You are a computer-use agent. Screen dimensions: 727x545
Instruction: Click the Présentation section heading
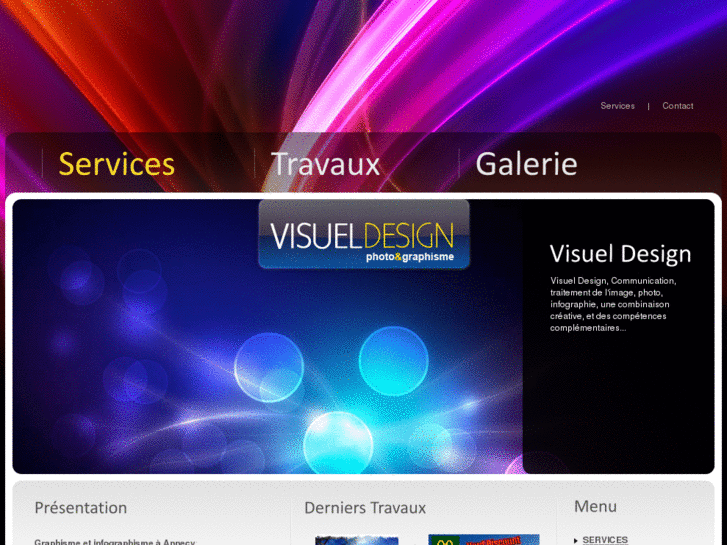81,508
